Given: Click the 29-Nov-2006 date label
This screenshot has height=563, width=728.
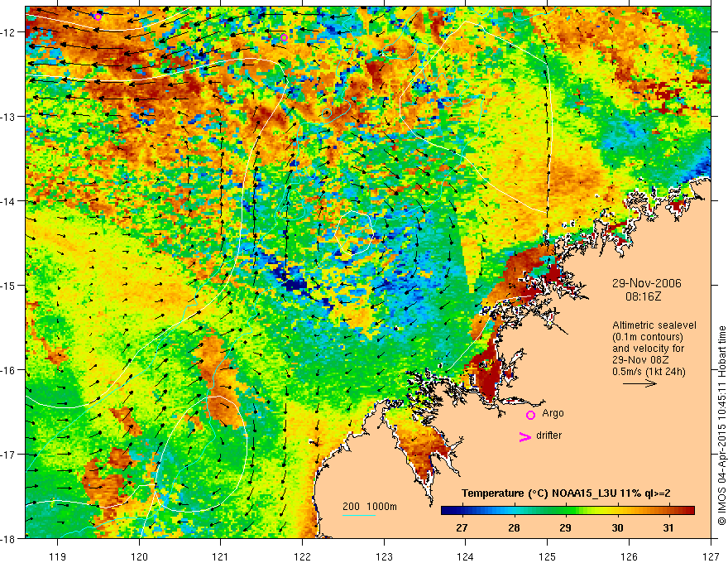Looking at the screenshot, I should point(646,283).
